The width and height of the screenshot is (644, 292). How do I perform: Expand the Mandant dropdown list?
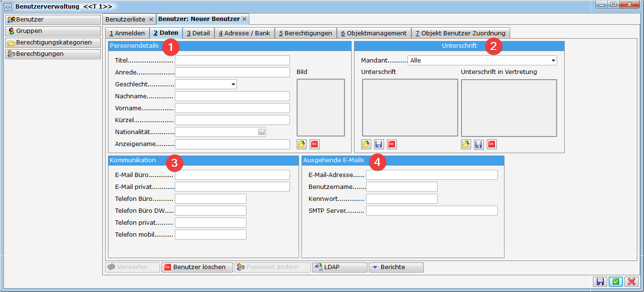pos(553,61)
